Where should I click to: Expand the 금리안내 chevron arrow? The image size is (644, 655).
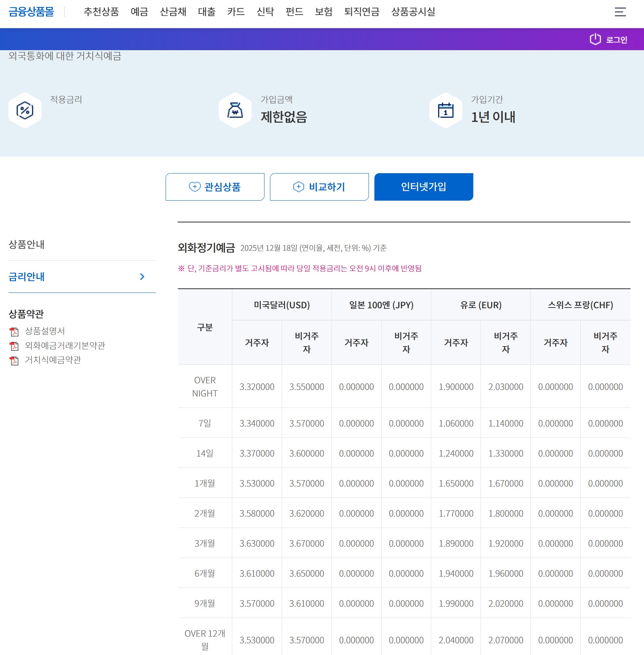pyautogui.click(x=142, y=277)
